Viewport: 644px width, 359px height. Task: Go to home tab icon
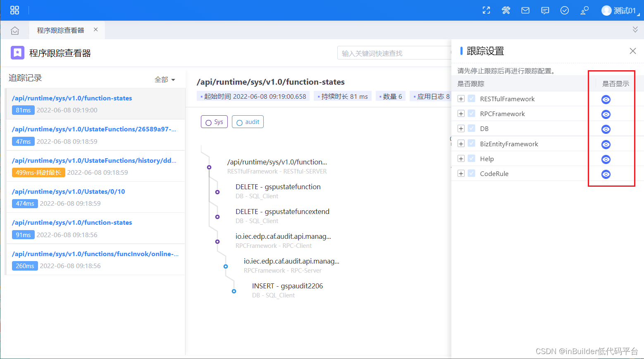pos(15,31)
